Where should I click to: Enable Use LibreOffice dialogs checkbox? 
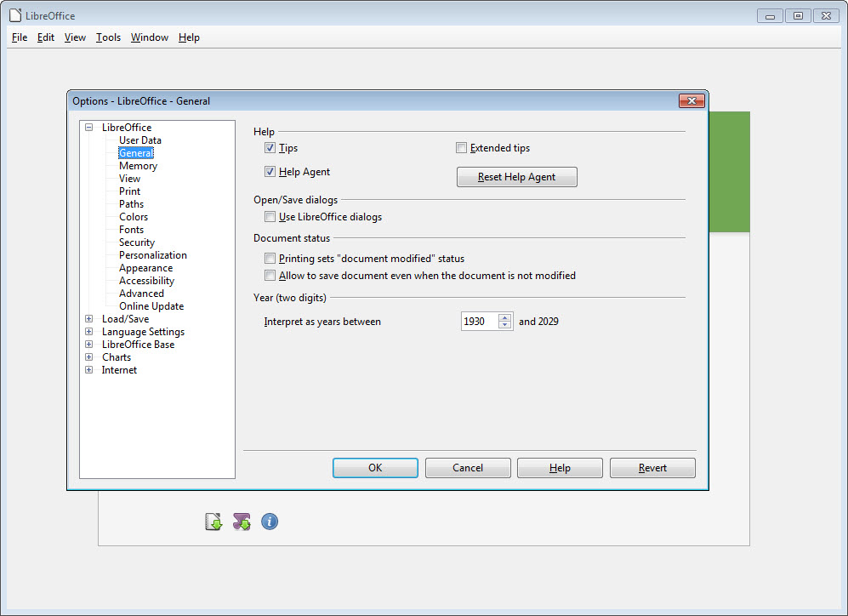click(x=270, y=216)
